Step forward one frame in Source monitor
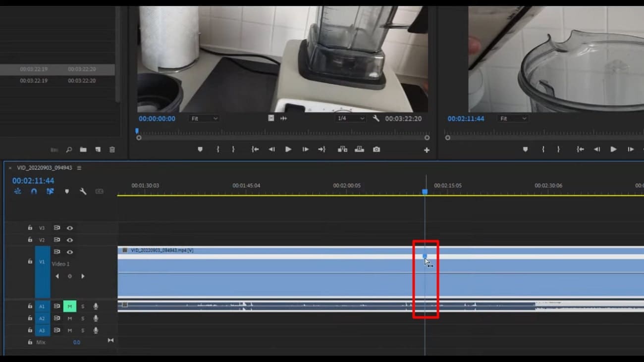The image size is (644, 362). click(x=306, y=149)
